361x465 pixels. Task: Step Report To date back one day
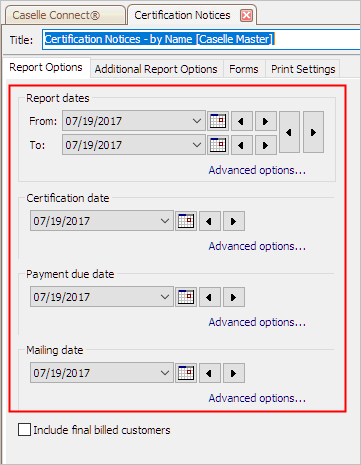tap(242, 145)
